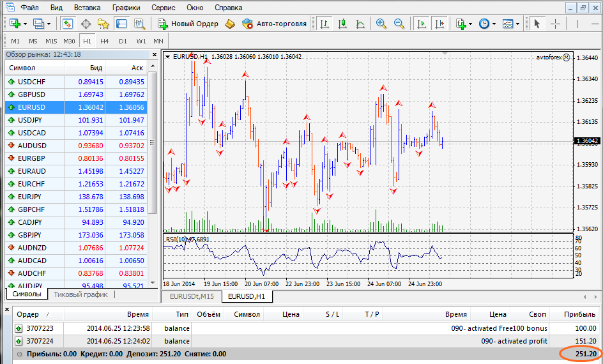603x364 pixels.
Task: Toggle the Market Watch window icon
Action: pyautogui.click(x=67, y=24)
